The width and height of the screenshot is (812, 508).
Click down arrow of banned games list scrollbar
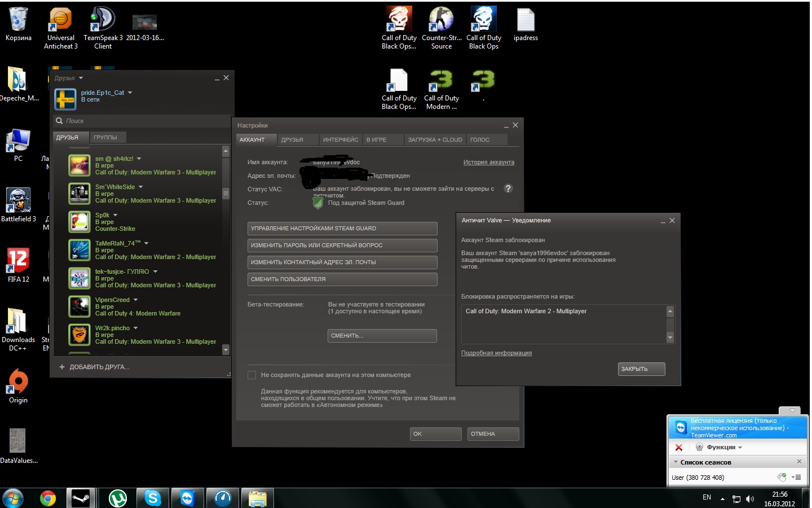(670, 338)
